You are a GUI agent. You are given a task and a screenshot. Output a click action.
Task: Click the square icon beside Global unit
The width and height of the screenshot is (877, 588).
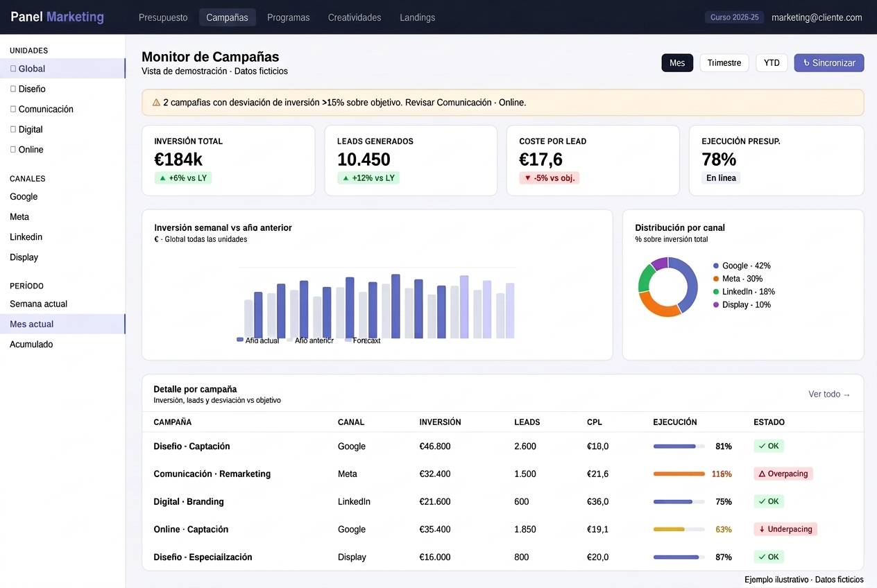tap(13, 69)
